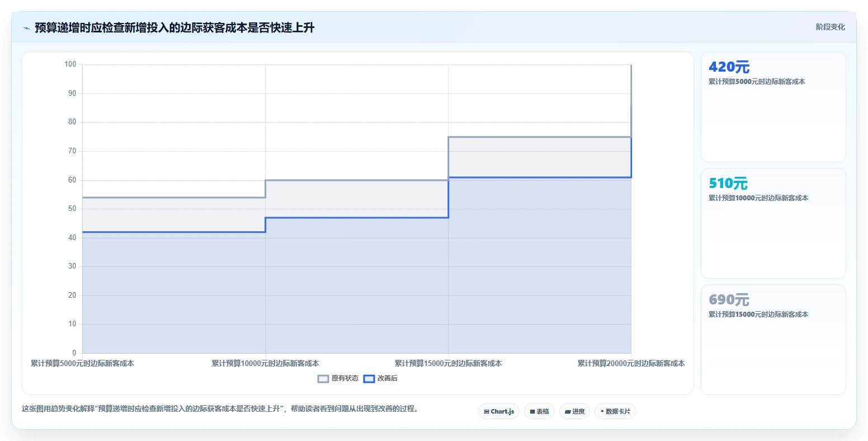Click the y-axis value 50
Screen dimensions: 868x441
(72, 209)
